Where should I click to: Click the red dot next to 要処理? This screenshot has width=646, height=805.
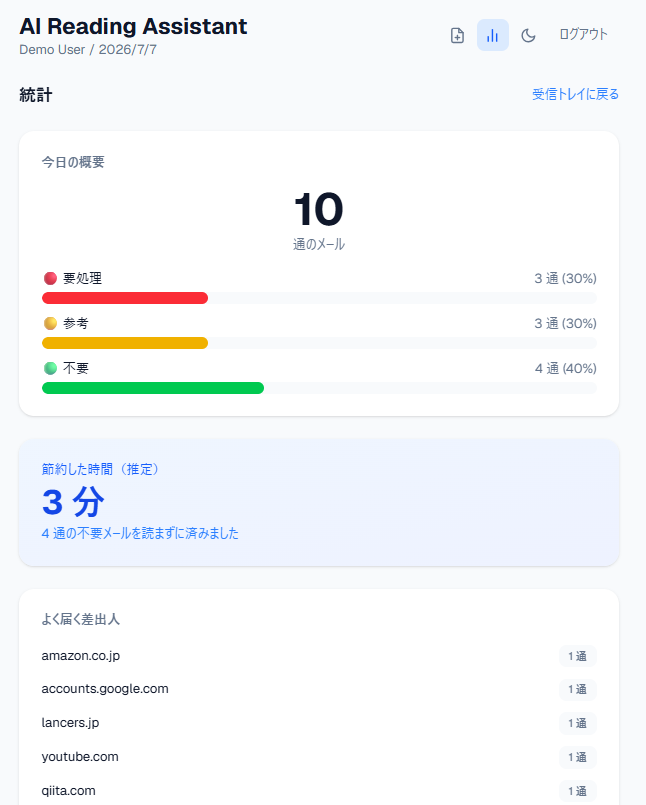[x=50, y=278]
